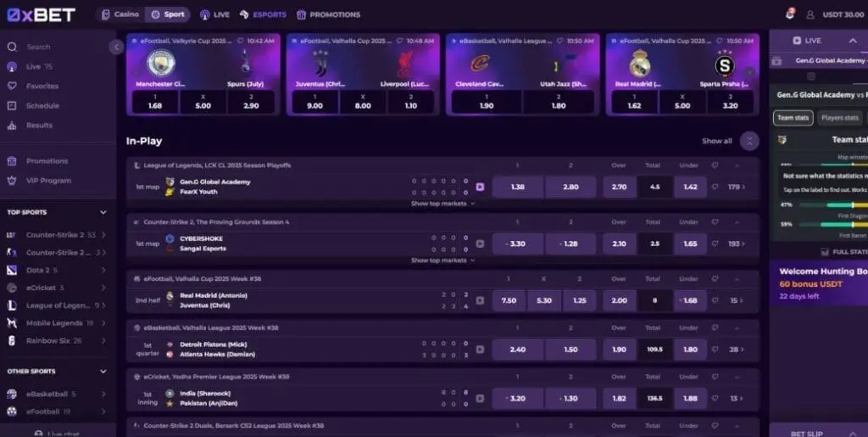Favorite the Gen.G vs FearX Youth match
Viewport: 868px width, 437px height.
[x=715, y=188]
